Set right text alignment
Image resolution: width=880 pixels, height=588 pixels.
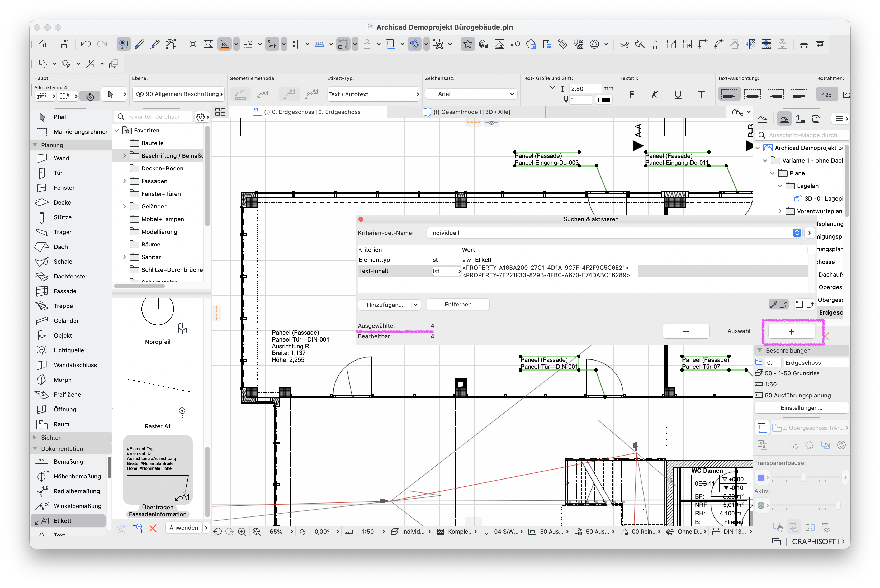775,94
